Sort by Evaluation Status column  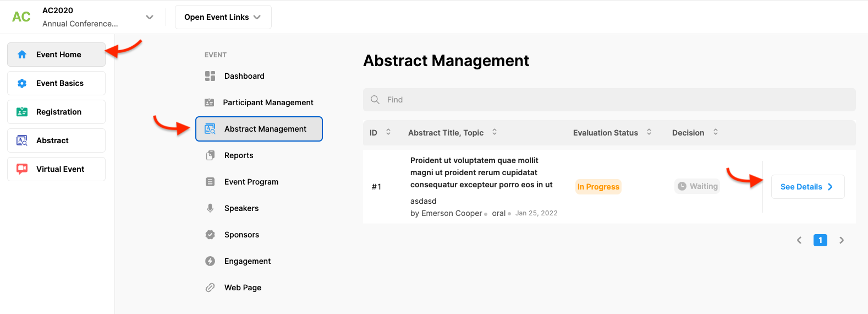click(x=649, y=132)
